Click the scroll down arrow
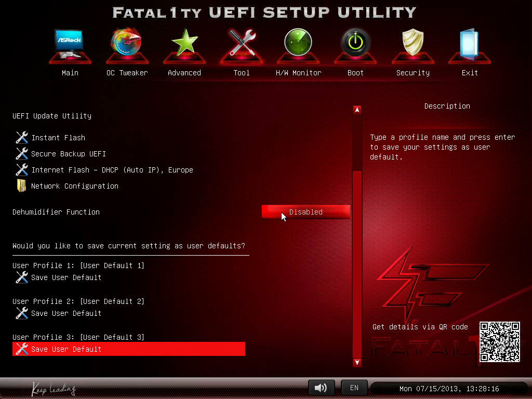Image resolution: width=532 pixels, height=399 pixels. pyautogui.click(x=357, y=362)
